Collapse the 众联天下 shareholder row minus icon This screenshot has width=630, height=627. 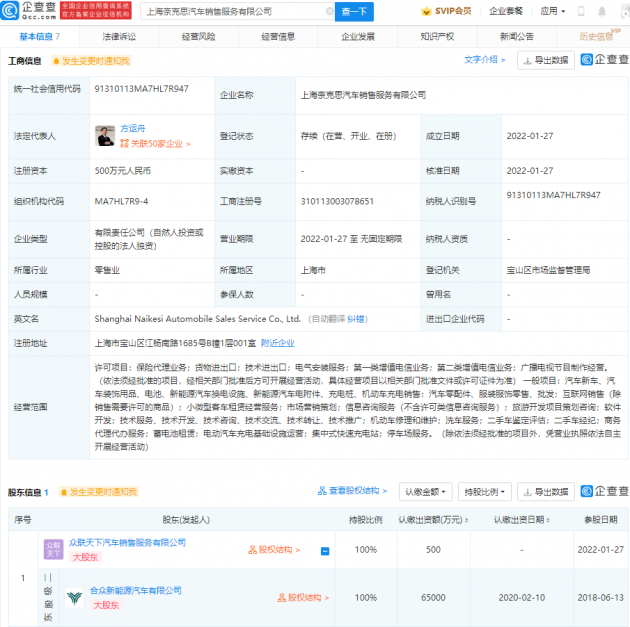[325, 551]
